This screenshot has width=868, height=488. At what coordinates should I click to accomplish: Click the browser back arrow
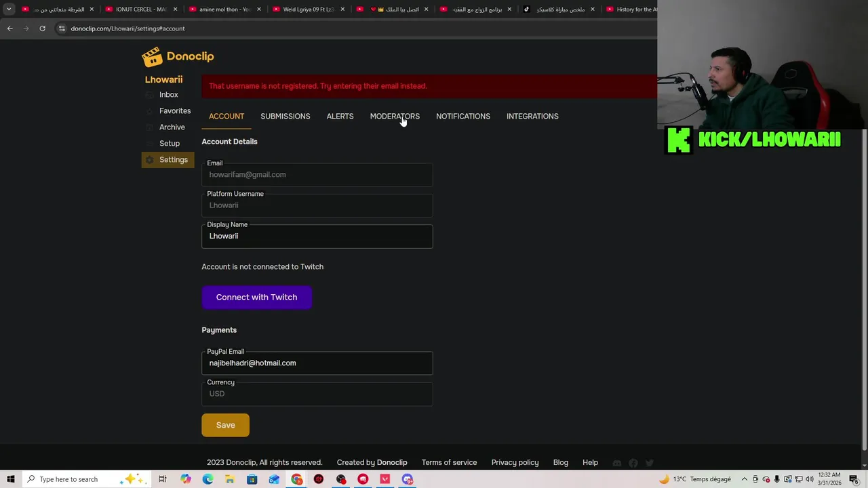tap(10, 28)
